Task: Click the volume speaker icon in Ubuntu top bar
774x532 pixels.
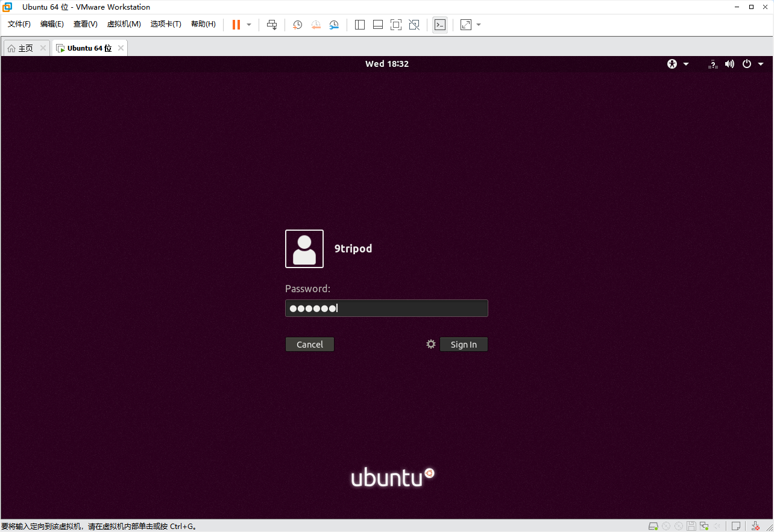Action: (729, 64)
